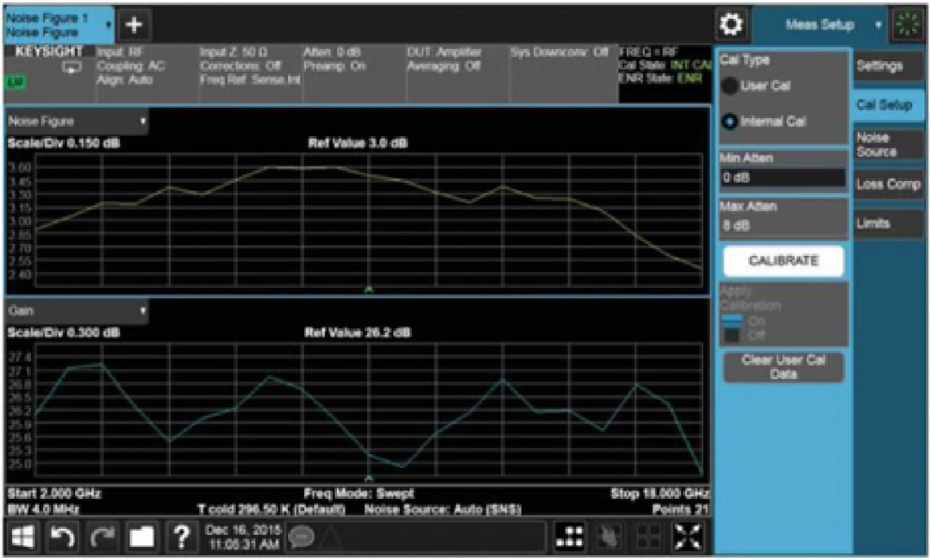Open the multi-window layout grid icon
The image size is (931, 560).
point(570,538)
